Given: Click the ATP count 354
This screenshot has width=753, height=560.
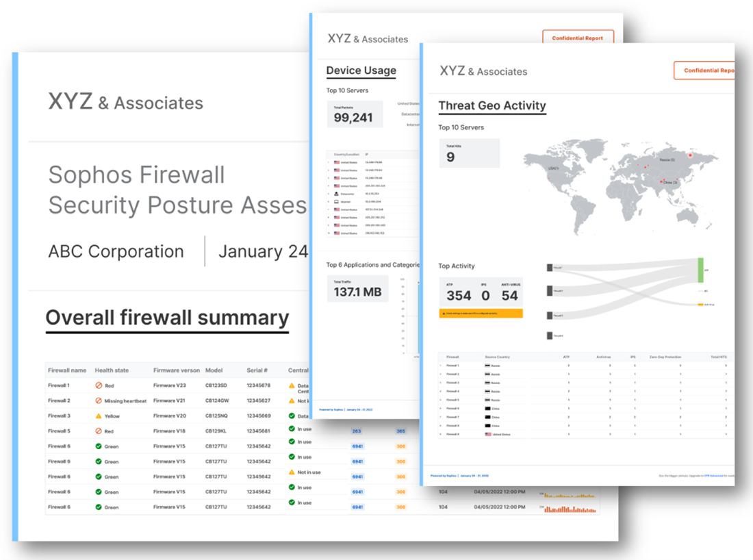Looking at the screenshot, I should coord(459,296).
